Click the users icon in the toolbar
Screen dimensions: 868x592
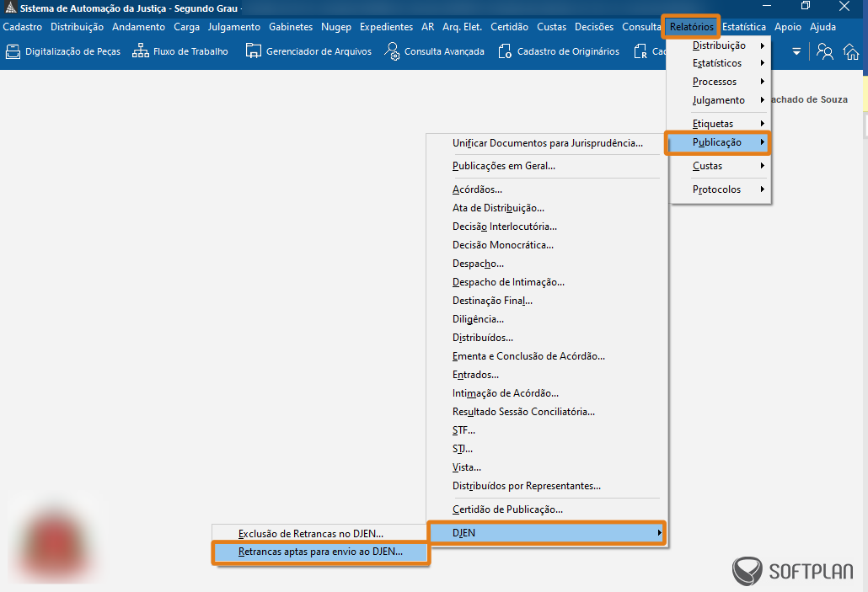tap(825, 52)
